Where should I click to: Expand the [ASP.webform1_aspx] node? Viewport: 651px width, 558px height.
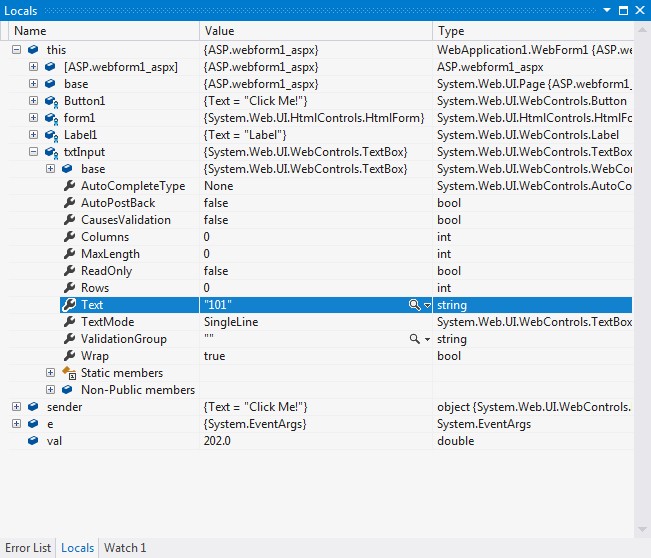tap(33, 67)
